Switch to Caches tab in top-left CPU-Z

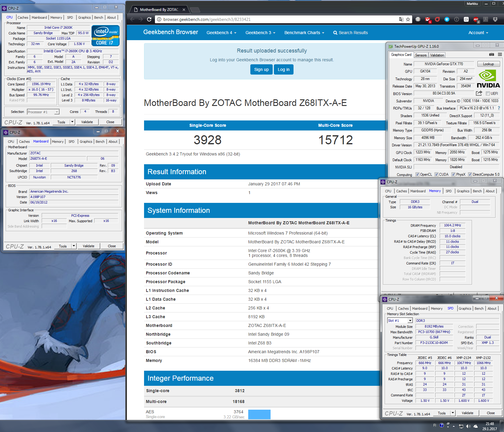[x=23, y=18]
